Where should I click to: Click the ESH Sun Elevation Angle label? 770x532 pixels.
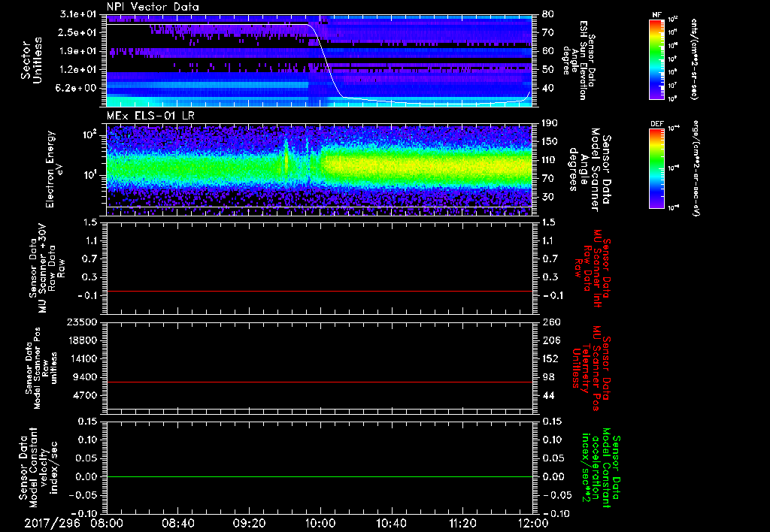[584, 60]
